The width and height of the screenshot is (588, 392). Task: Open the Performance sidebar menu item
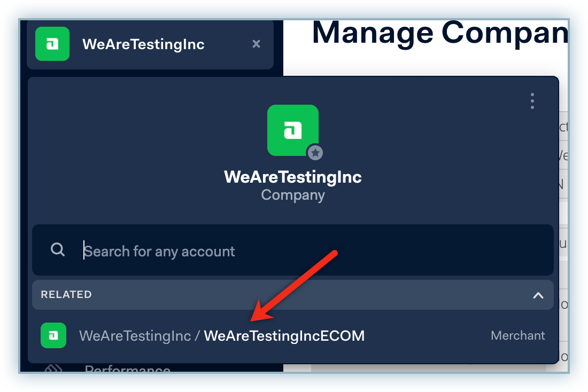tap(127, 369)
